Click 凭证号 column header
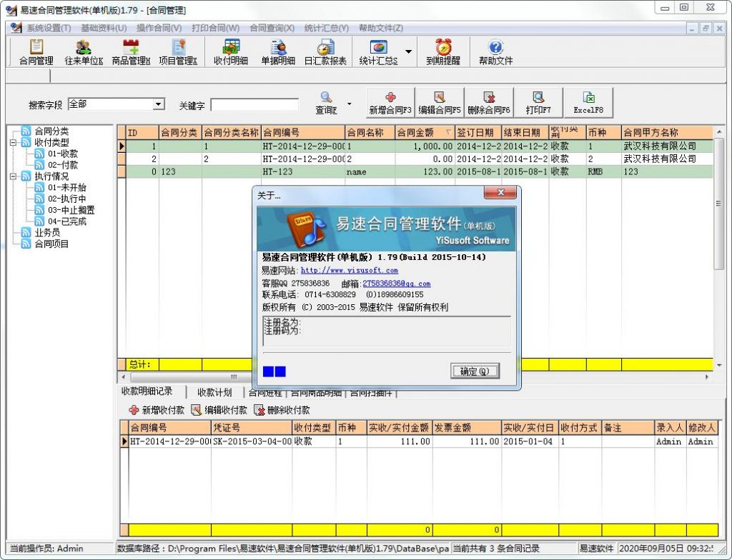 (x=251, y=427)
